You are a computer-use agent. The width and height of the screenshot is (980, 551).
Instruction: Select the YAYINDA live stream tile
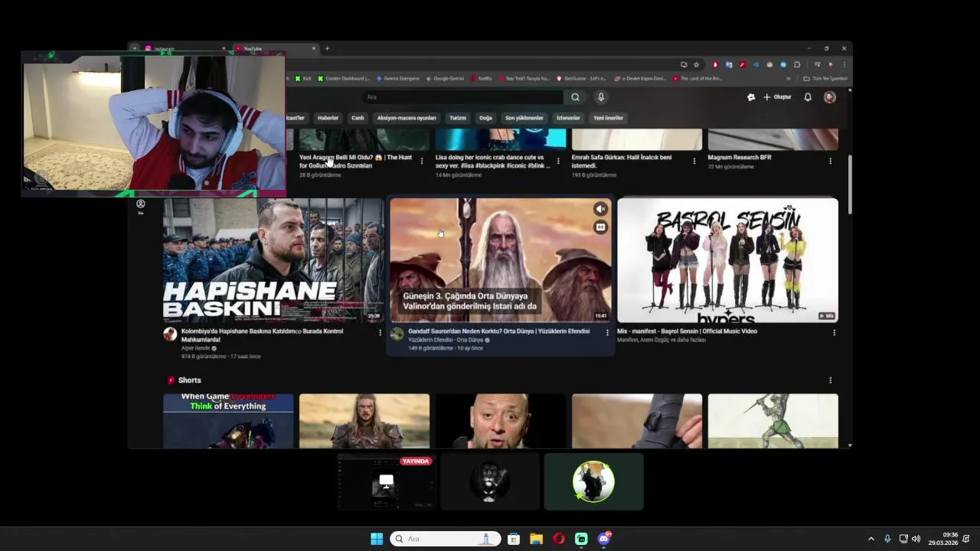(x=387, y=482)
